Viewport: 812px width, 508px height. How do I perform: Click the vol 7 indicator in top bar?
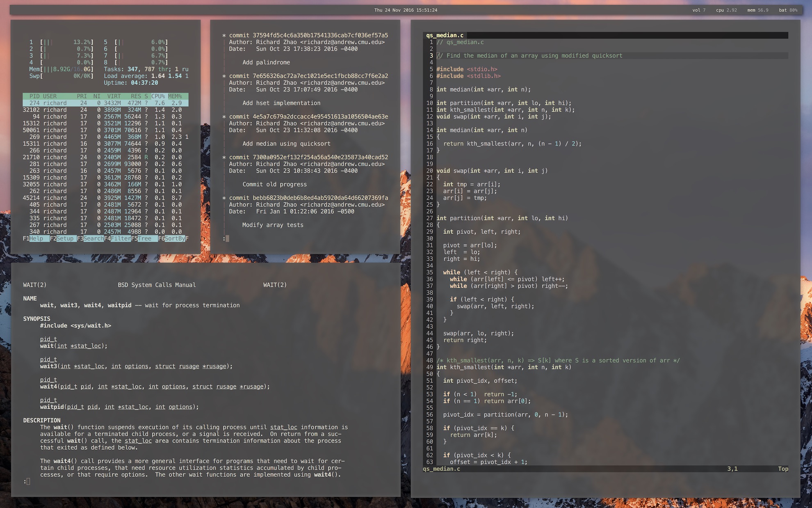[x=699, y=10]
